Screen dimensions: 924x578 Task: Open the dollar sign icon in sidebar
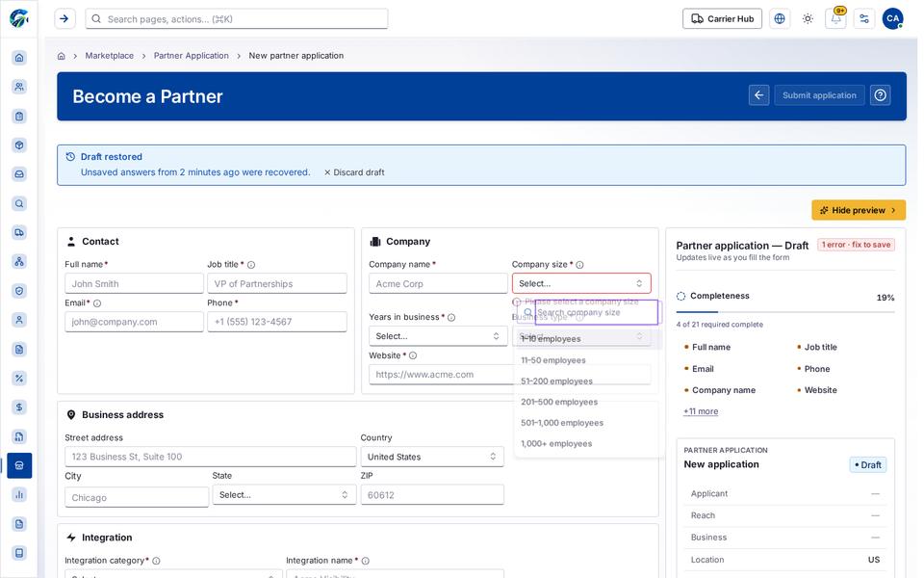click(19, 407)
